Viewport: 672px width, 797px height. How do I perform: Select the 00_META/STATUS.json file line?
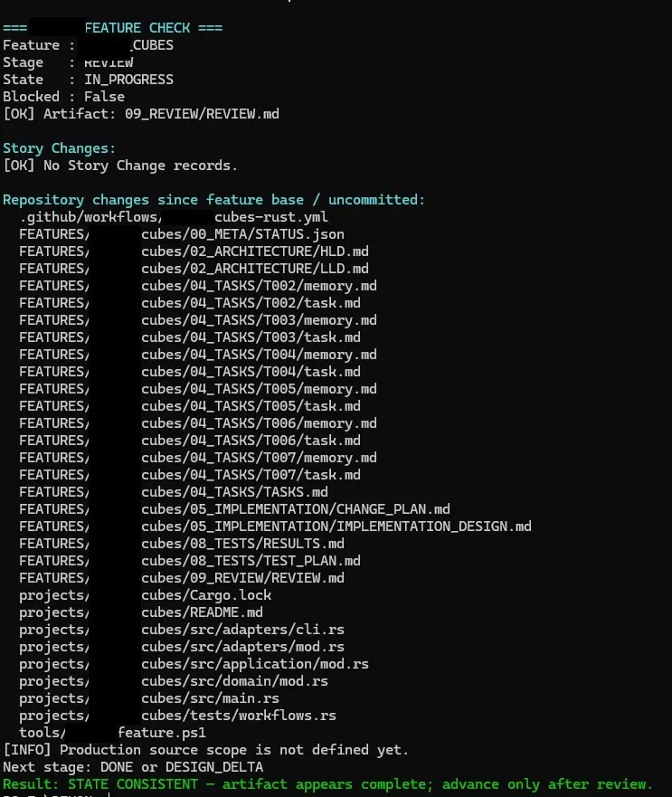pyautogui.click(x=182, y=234)
